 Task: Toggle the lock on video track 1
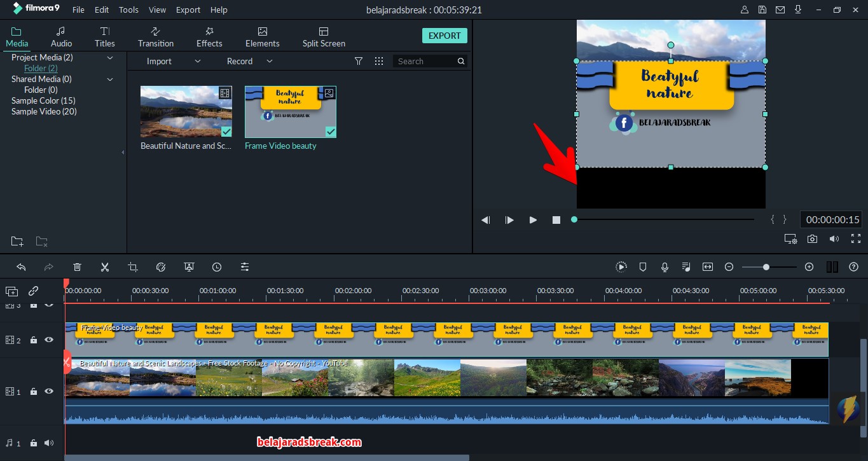34,392
